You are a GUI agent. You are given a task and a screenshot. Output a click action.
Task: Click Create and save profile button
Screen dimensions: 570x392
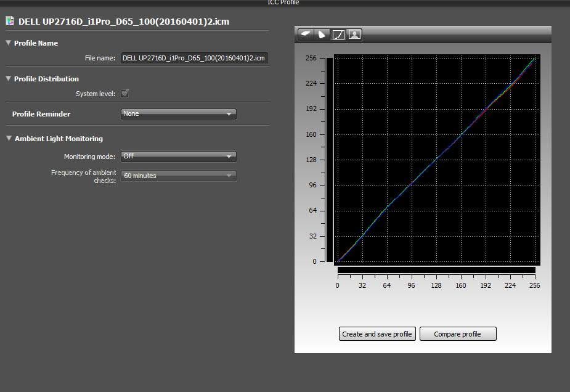(x=377, y=334)
